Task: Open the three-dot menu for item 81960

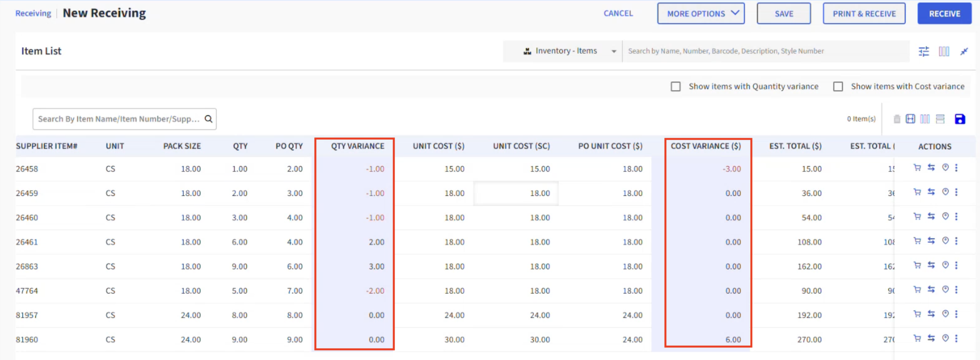Action: (x=956, y=338)
